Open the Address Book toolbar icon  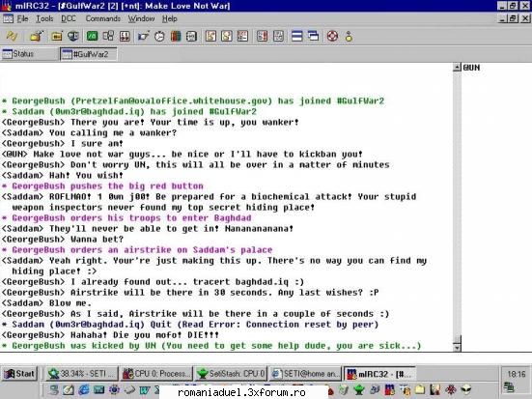point(191,36)
